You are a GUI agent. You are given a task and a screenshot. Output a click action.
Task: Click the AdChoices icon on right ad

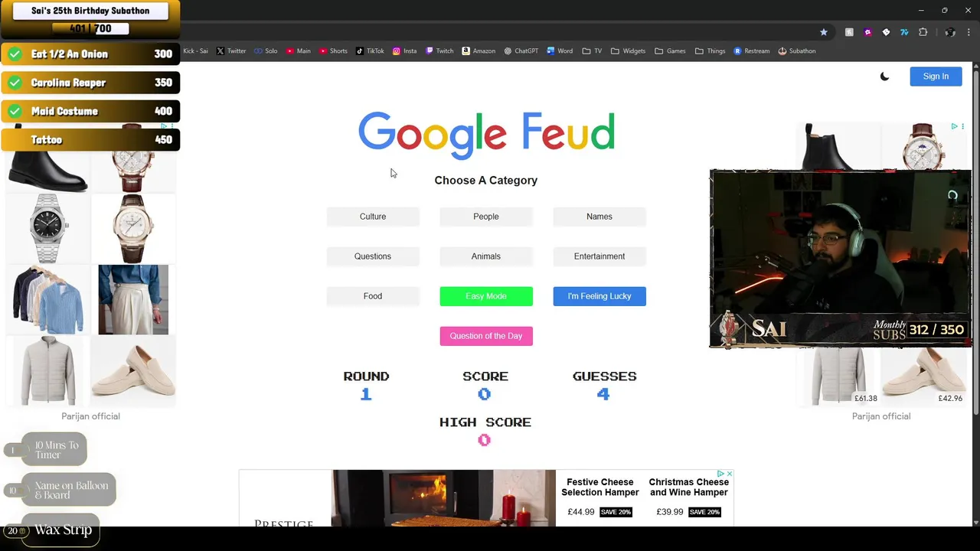coord(954,126)
